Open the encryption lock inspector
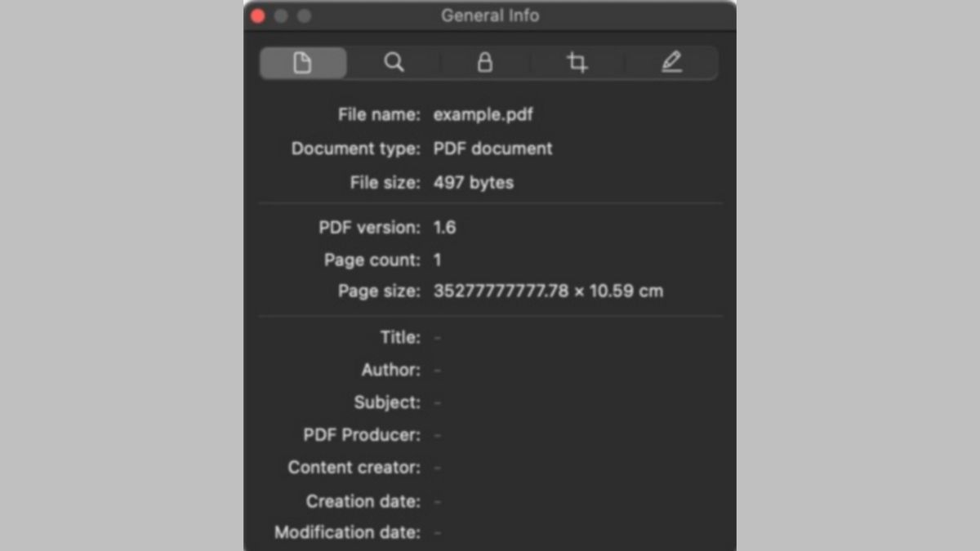The width and height of the screenshot is (980, 551). [x=487, y=62]
